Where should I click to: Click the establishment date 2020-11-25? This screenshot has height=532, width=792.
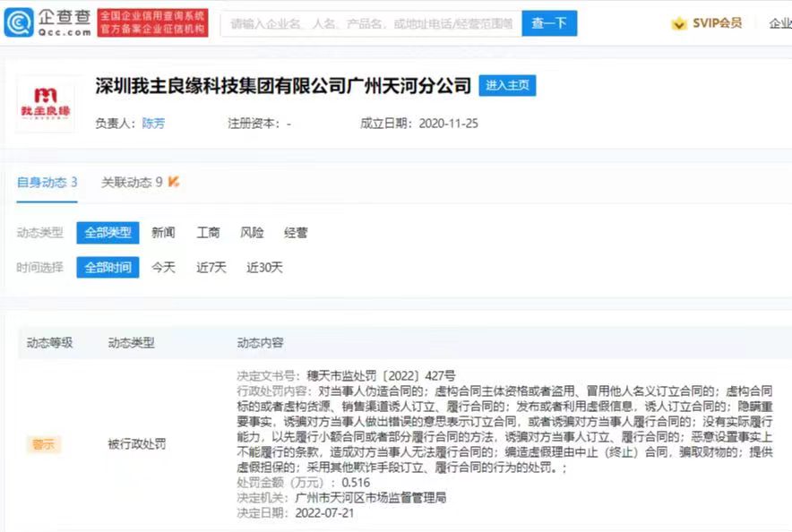pos(449,124)
